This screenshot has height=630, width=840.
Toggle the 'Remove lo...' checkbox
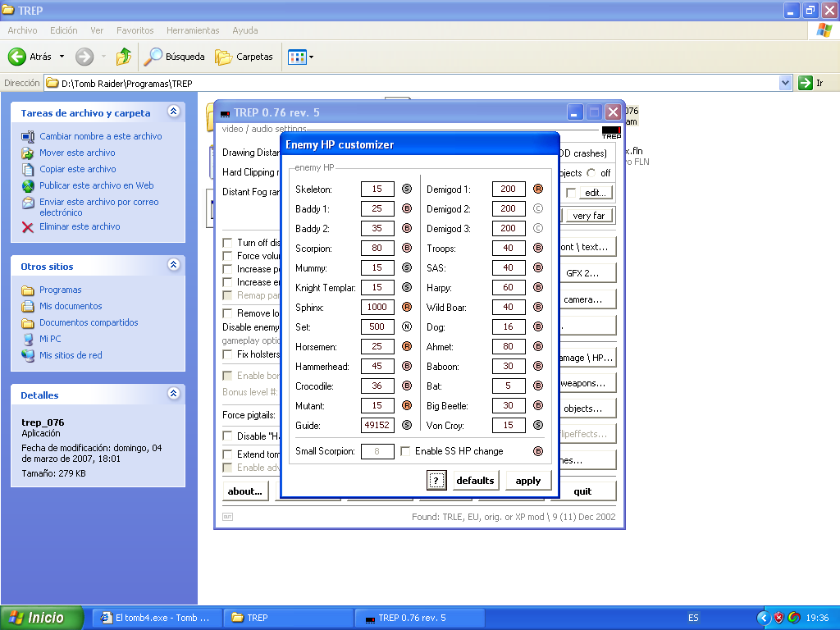[227, 313]
